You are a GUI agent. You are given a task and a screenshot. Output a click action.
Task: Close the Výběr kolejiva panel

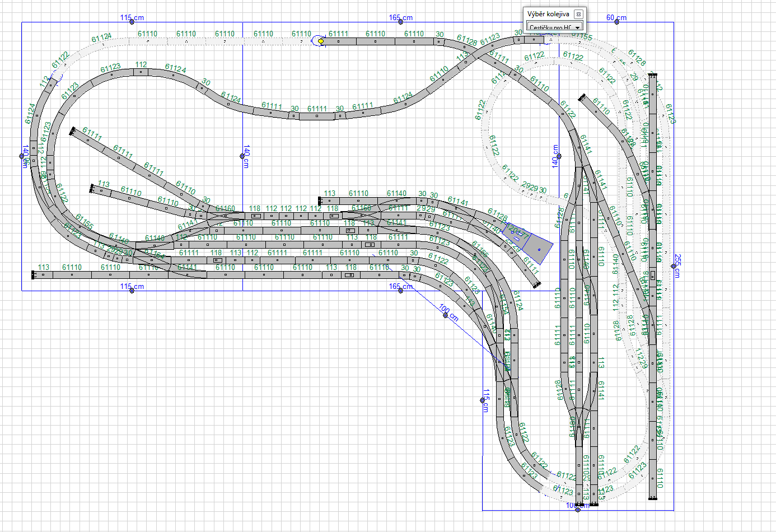click(x=578, y=14)
